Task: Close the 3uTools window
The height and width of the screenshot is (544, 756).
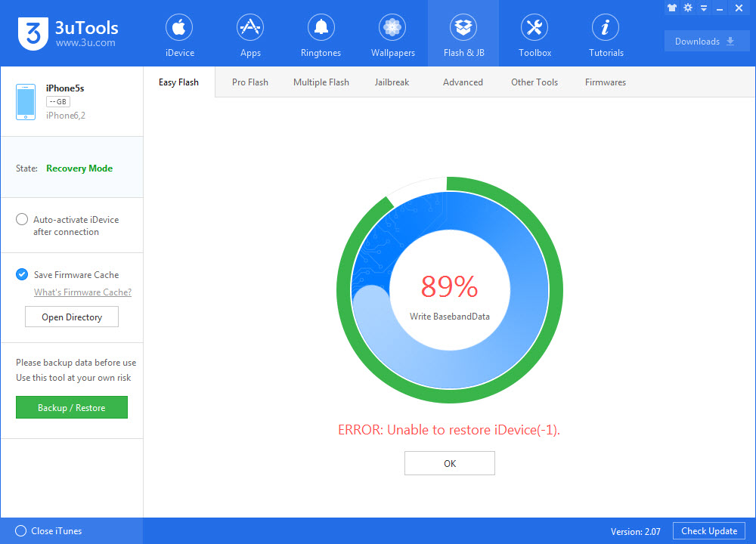Action: coord(739,8)
